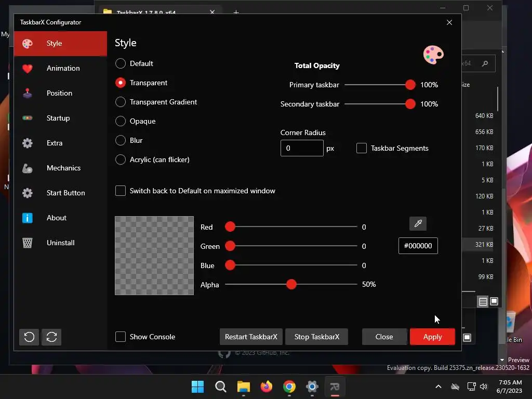Go to the Position settings tab
This screenshot has height=399, width=532.
60,93
